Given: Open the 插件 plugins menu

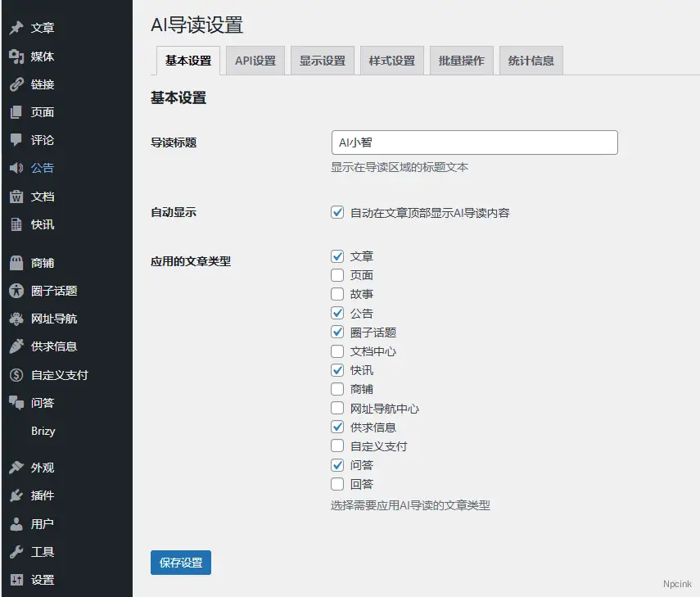Looking at the screenshot, I should pos(41,495).
